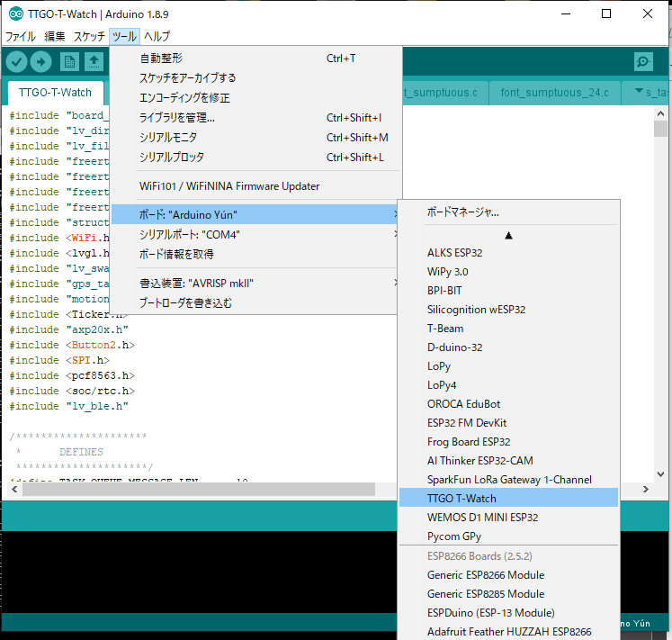Click the editor scroll down arrow
The height and width of the screenshot is (640, 672).
pyautogui.click(x=660, y=474)
